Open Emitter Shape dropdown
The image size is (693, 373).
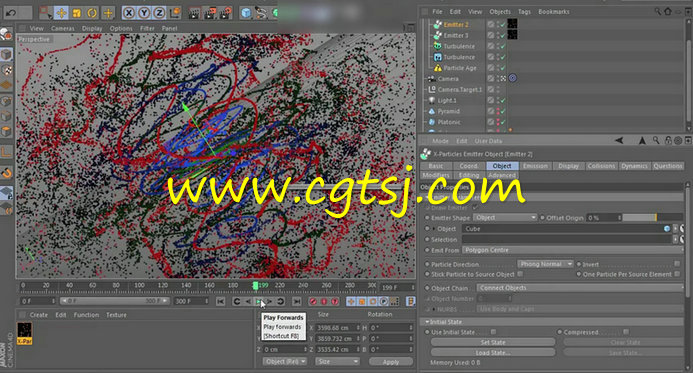pyautogui.click(x=505, y=217)
